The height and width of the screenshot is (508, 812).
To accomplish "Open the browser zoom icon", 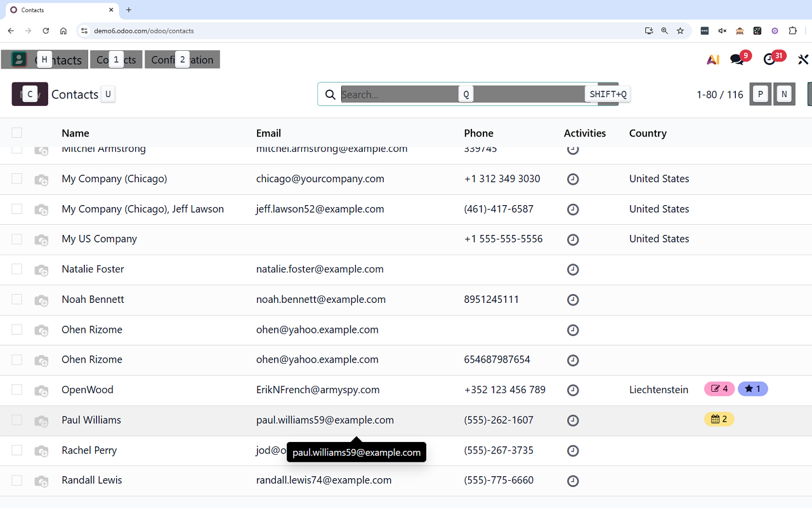I will click(x=664, y=30).
